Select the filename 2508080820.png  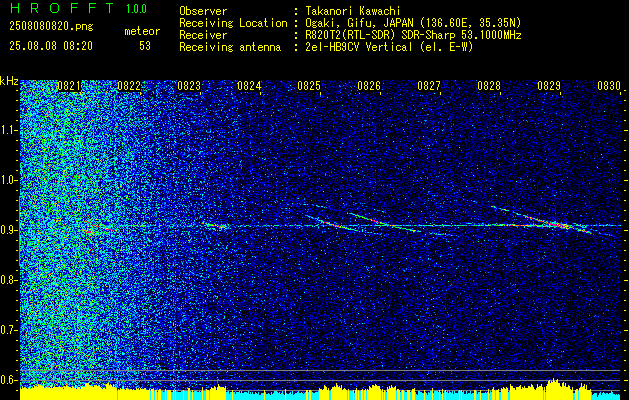(51, 27)
